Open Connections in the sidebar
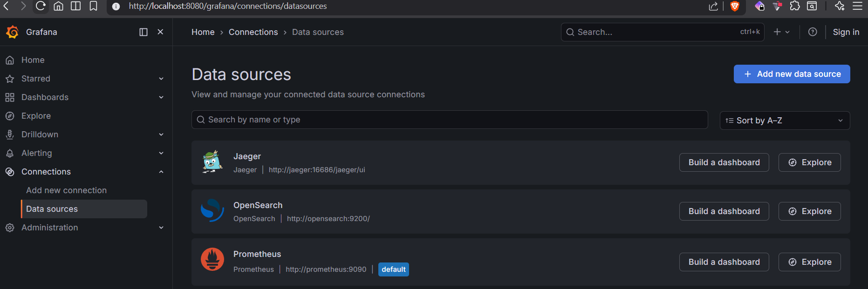The width and height of the screenshot is (868, 289). (46, 172)
